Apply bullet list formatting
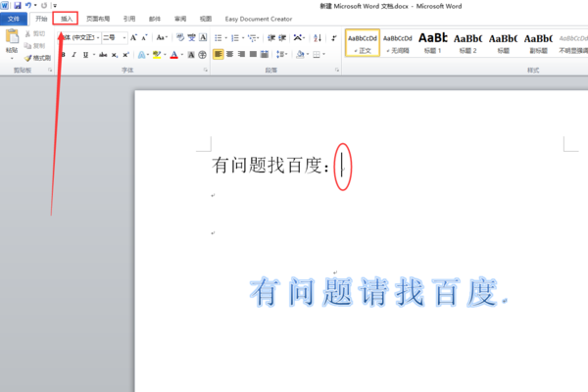This screenshot has height=392, width=588. tap(219, 38)
